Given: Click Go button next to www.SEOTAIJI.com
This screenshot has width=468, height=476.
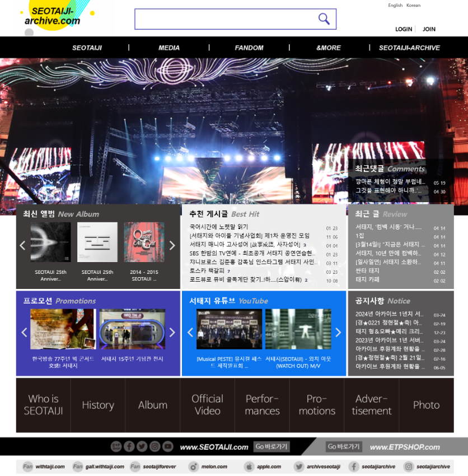Looking at the screenshot, I should pyautogui.click(x=272, y=446).
